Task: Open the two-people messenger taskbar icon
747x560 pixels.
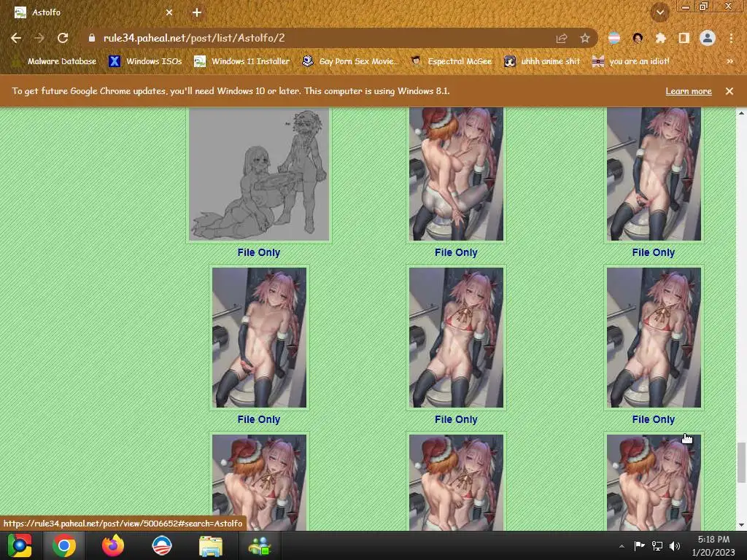Action: pyautogui.click(x=260, y=545)
